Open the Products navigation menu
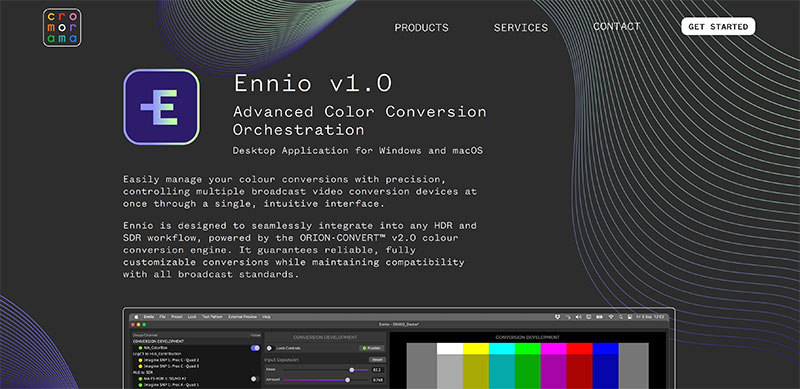Viewport: 800px width, 389px height. tap(421, 28)
